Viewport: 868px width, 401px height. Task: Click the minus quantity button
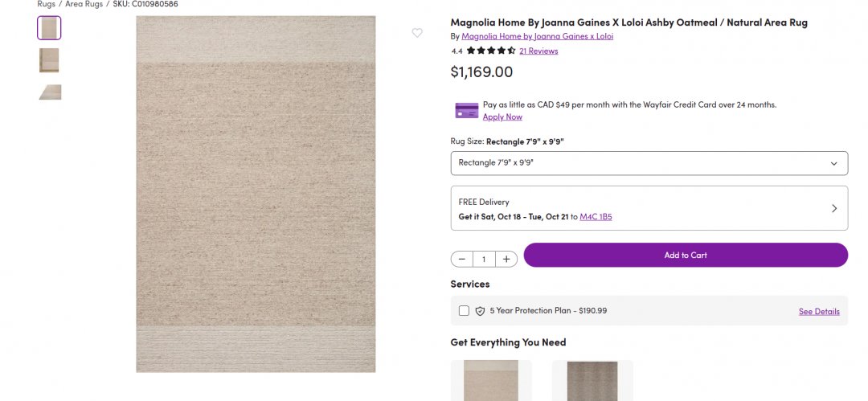click(x=462, y=259)
